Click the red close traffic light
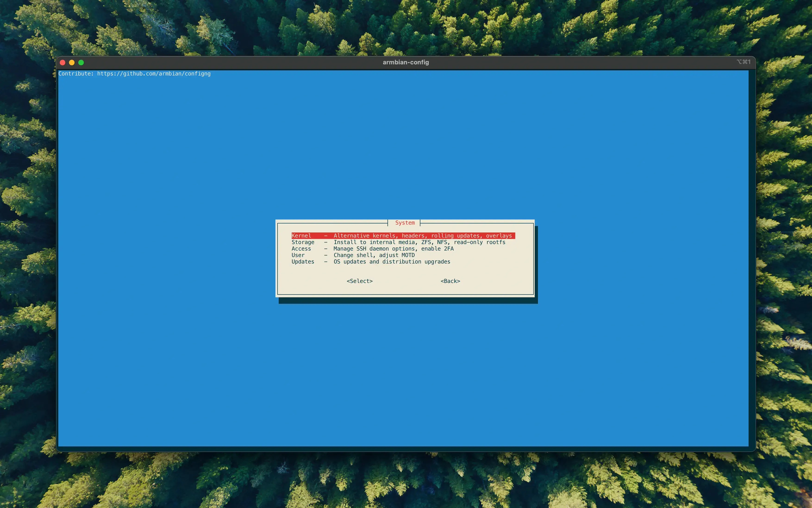 point(63,63)
